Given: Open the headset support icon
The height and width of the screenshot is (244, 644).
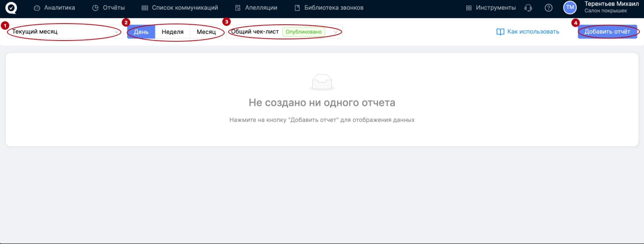Looking at the screenshot, I should coord(528,8).
